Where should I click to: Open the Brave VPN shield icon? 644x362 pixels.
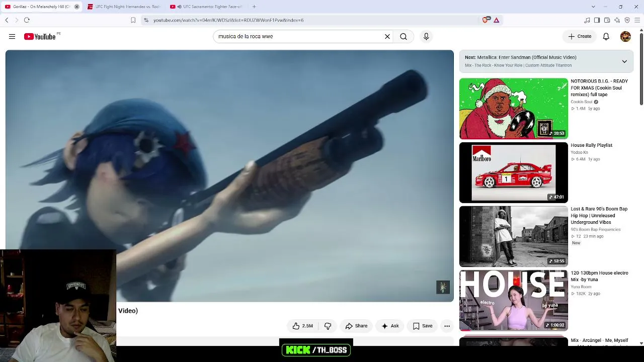pos(627,20)
